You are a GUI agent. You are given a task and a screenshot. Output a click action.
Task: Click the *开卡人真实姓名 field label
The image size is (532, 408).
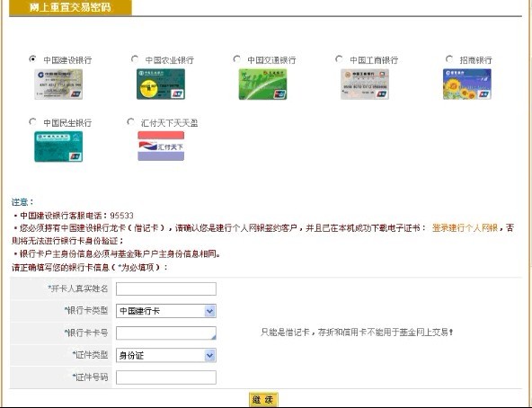point(78,288)
